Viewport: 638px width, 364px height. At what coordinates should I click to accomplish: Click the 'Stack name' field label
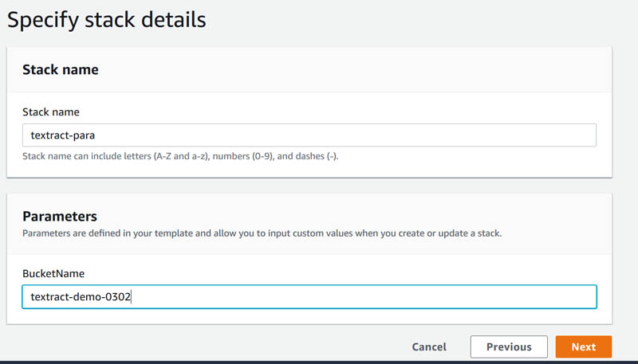[x=51, y=112]
